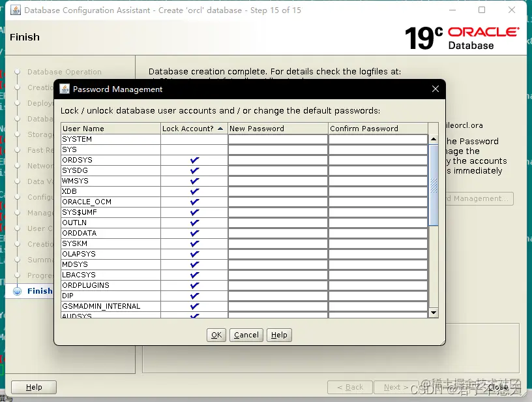
Task: Select the SYS user name cell
Action: [111, 149]
